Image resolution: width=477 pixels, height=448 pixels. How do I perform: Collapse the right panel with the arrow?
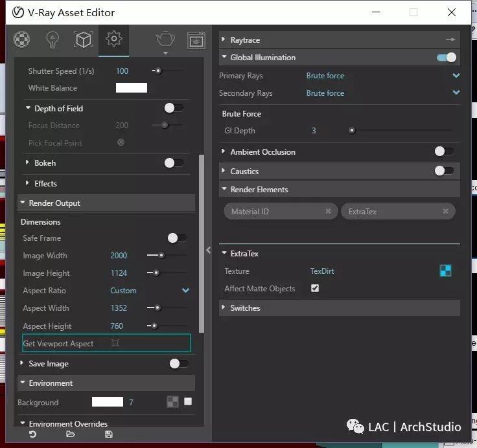click(209, 250)
